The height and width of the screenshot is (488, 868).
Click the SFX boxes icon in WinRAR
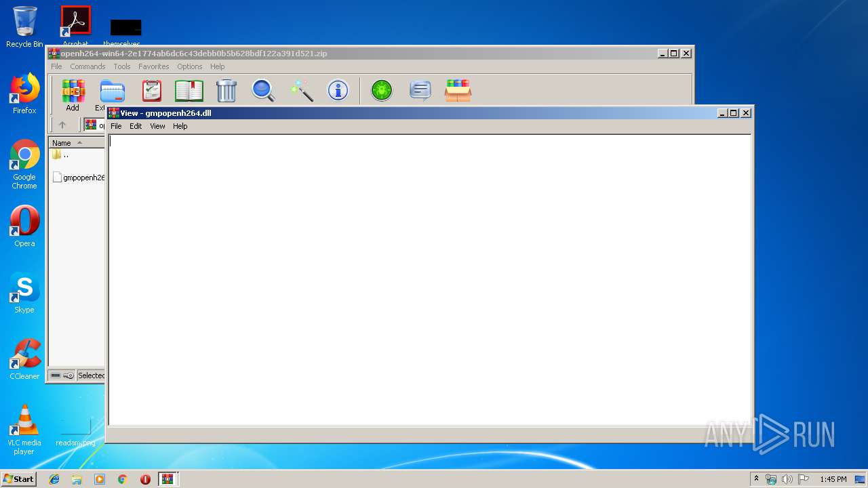(458, 91)
